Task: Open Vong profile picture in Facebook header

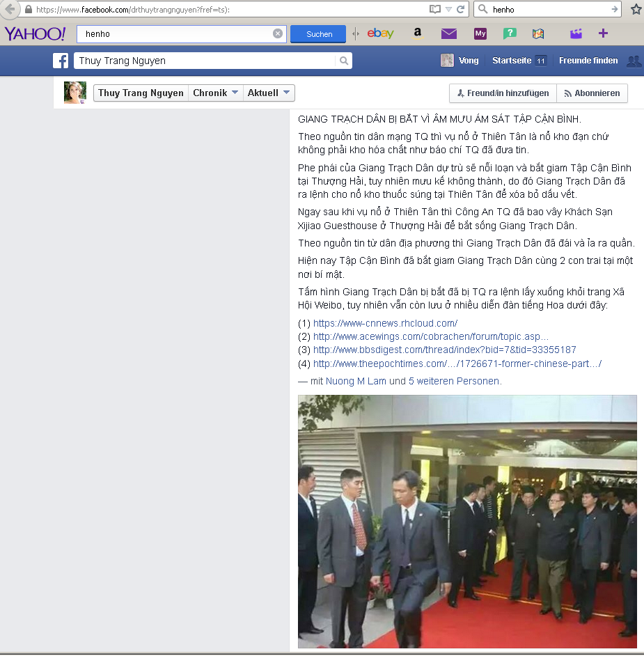Action: click(x=447, y=61)
